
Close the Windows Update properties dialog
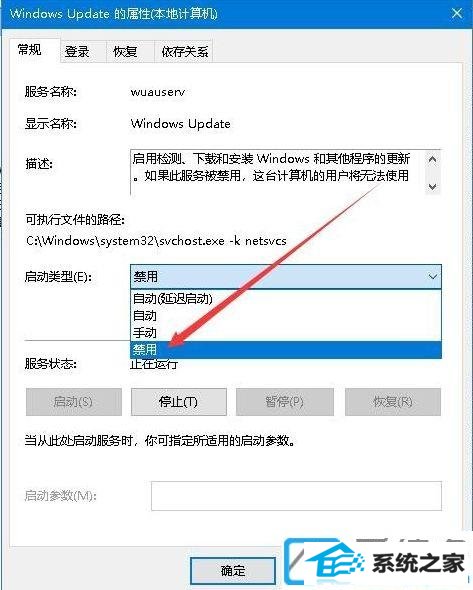pos(457,14)
